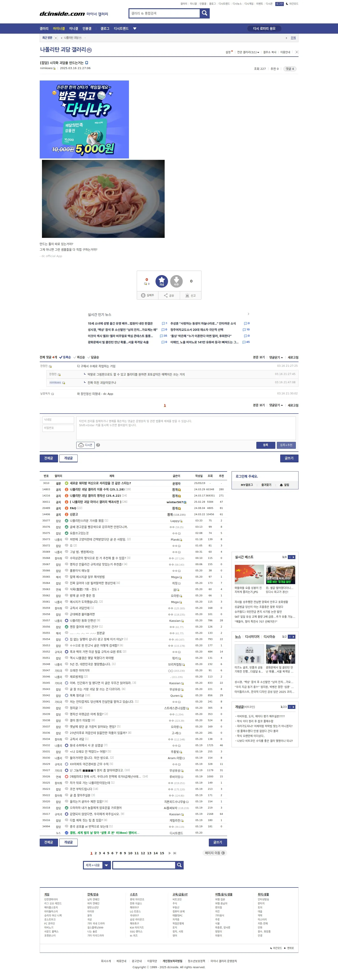Click the right arrow next to 실시간 인기 뉴스
The image size is (338, 980).
click(x=248, y=314)
